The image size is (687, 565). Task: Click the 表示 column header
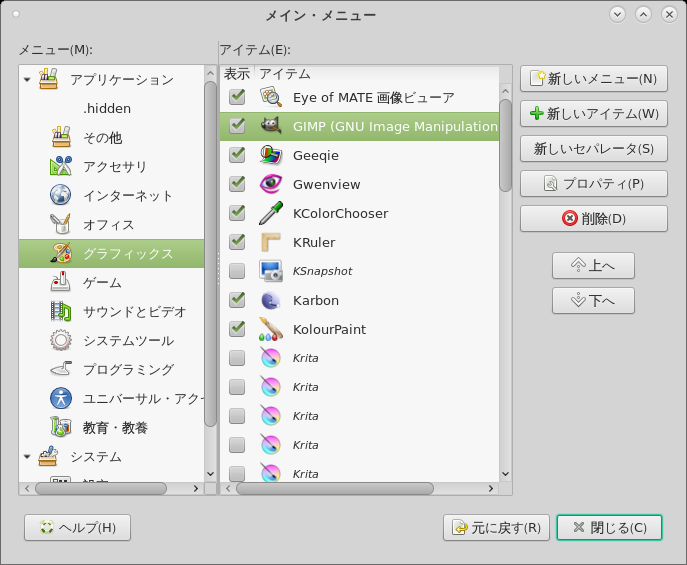[x=237, y=74]
